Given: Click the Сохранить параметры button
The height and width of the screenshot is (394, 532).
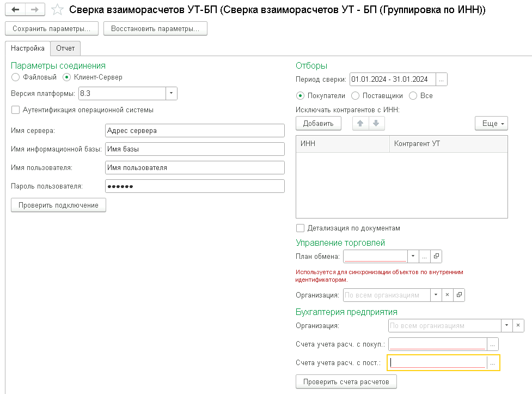Looking at the screenshot, I should click(51, 28).
